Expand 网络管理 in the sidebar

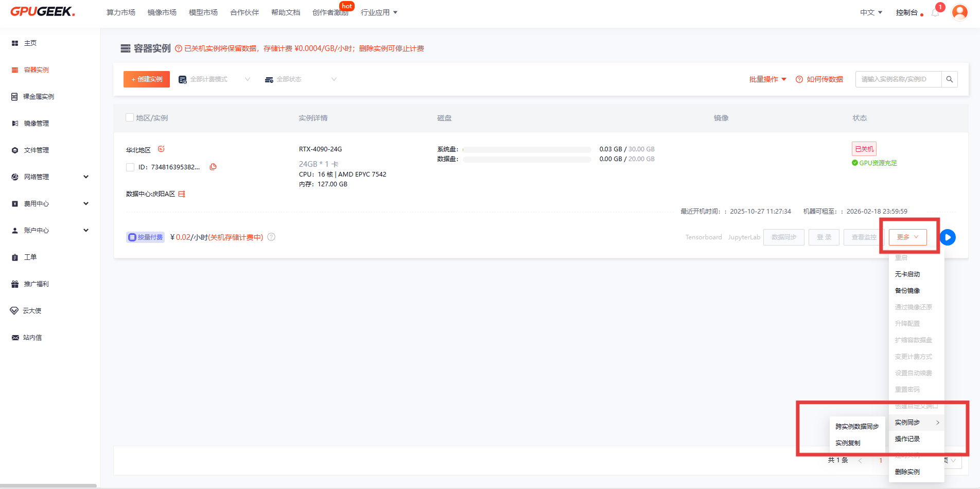click(50, 177)
